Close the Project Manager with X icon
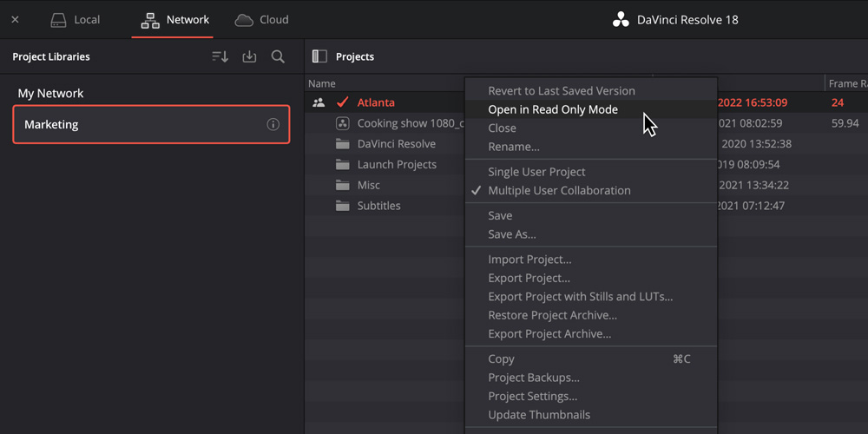The height and width of the screenshot is (434, 868). point(15,19)
